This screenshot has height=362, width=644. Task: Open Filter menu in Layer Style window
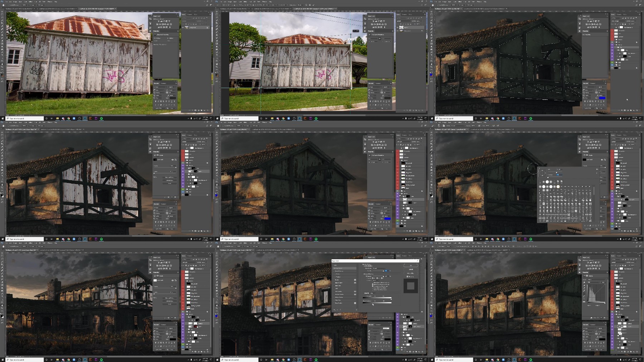point(250,243)
